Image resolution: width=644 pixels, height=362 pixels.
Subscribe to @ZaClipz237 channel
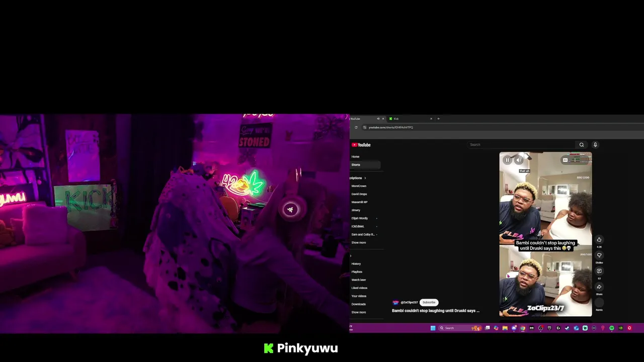tap(429, 302)
